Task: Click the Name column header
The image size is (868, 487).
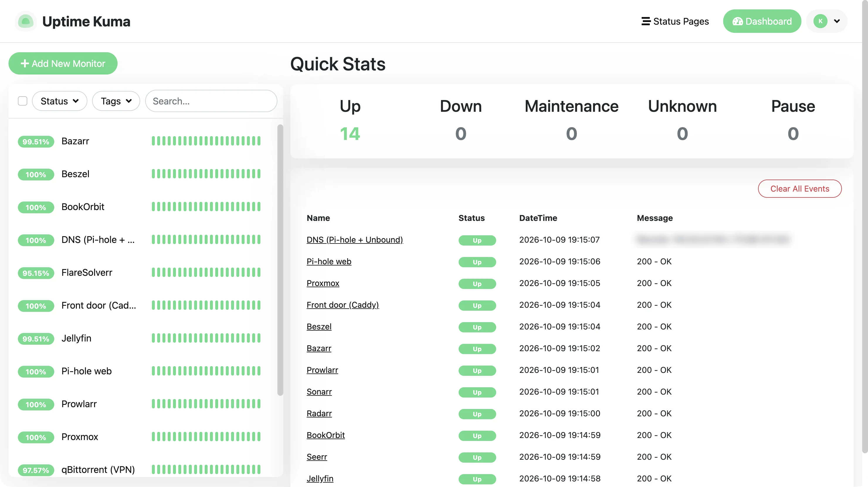Action: tap(318, 218)
